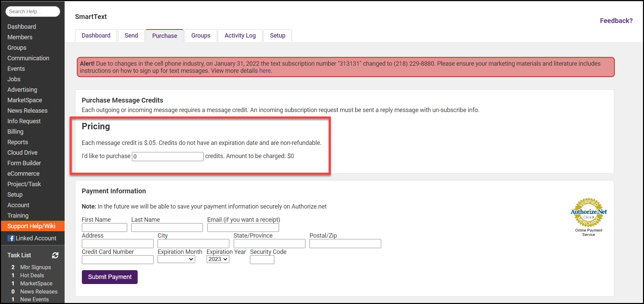The image size is (644, 304).
Task: Open Form Builder from sidebar
Action: pyautogui.click(x=24, y=163)
